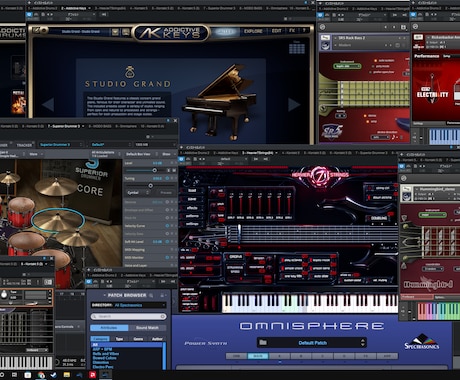This screenshot has width=460, height=380.
Task: Open the Omnisphere patch folder icon
Action: (263, 342)
